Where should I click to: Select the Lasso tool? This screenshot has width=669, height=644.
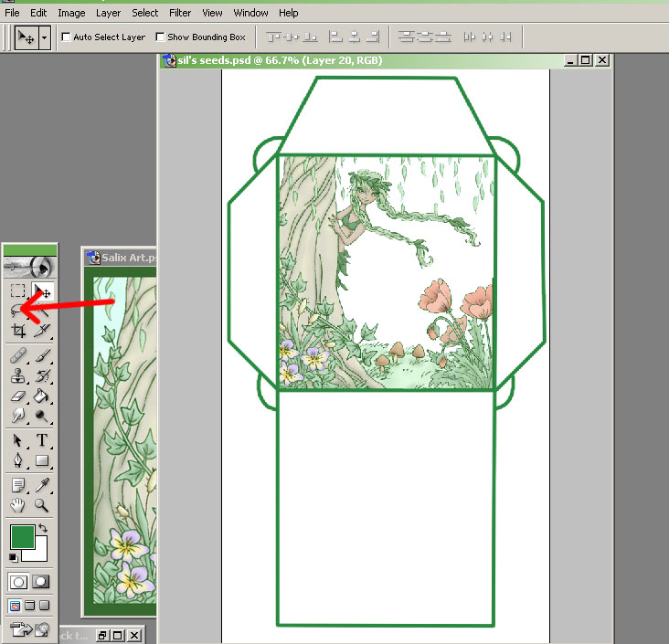[17, 311]
